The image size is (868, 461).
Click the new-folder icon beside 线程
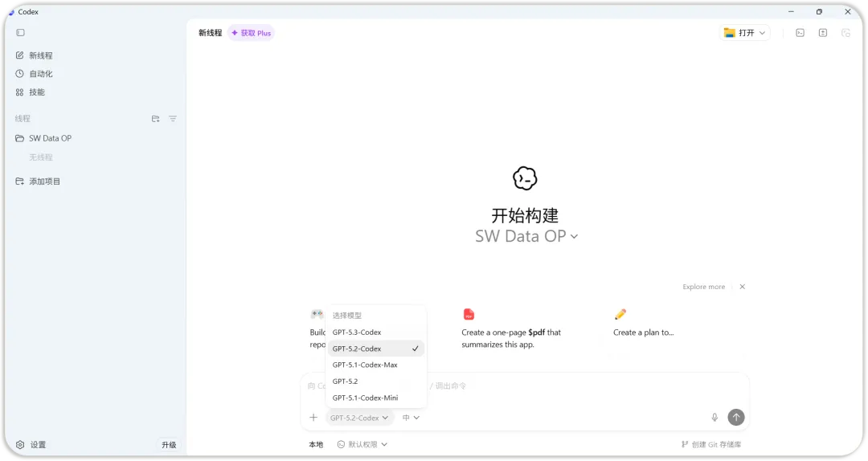pyautogui.click(x=156, y=118)
